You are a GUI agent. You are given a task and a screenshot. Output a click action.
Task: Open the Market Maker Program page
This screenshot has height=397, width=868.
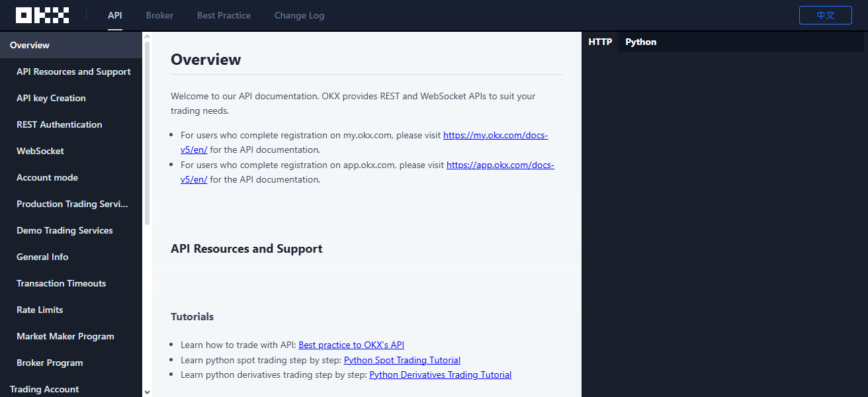click(x=65, y=336)
